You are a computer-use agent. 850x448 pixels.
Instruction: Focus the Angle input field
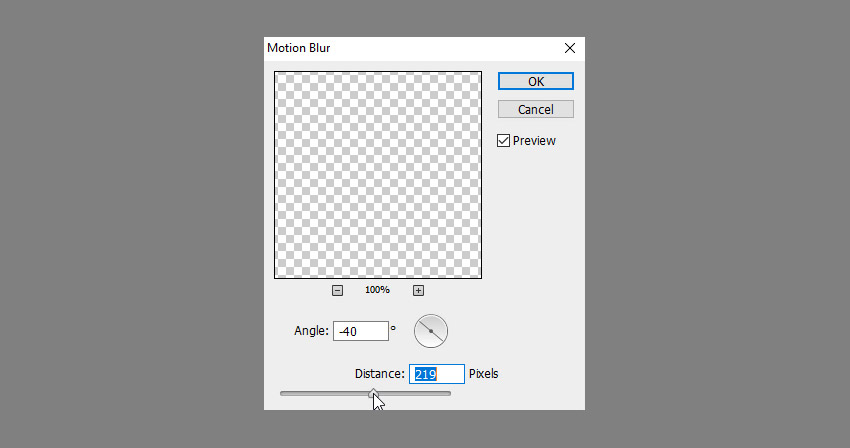360,331
